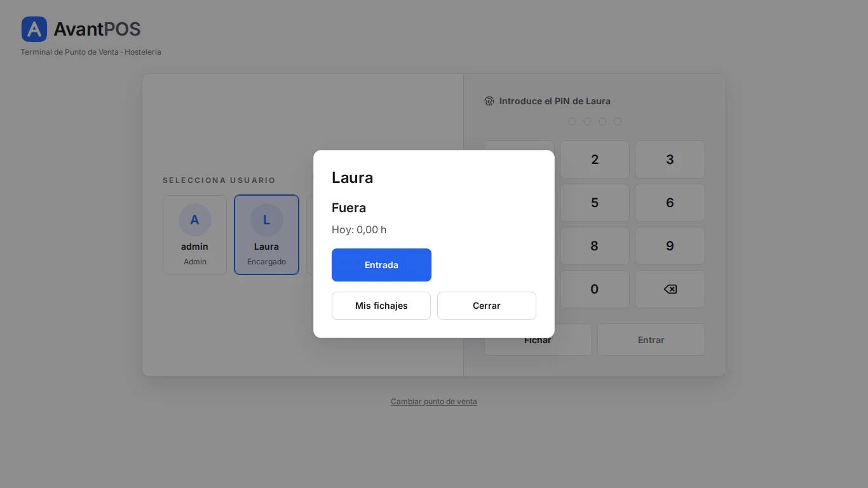Tap keypad digit 9
Viewport: 868px width, 488px height.
[x=670, y=246]
